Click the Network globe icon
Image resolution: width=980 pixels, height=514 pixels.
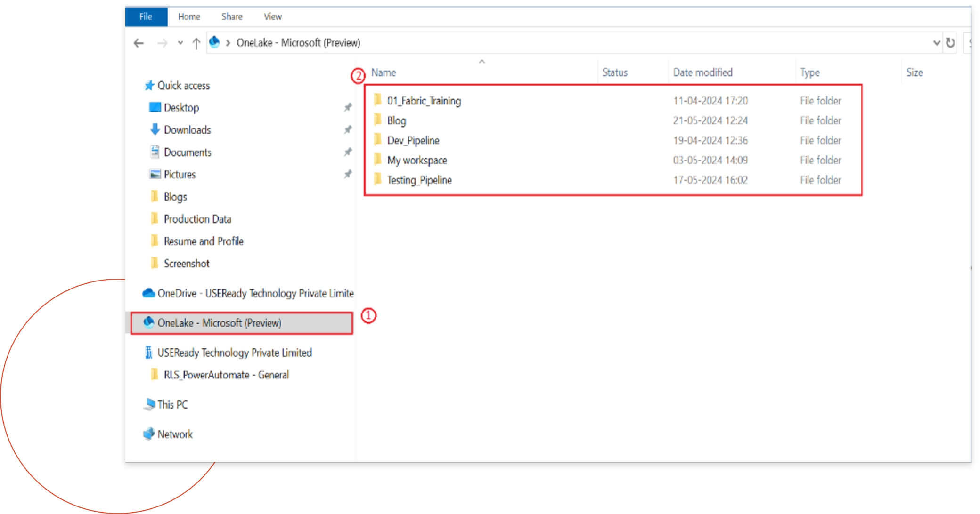pos(149,434)
